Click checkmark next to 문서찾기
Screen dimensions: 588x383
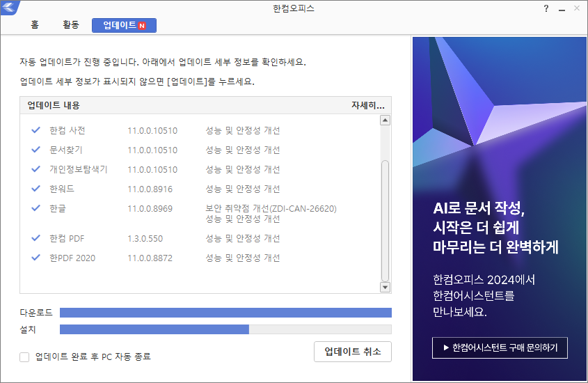tap(35, 150)
